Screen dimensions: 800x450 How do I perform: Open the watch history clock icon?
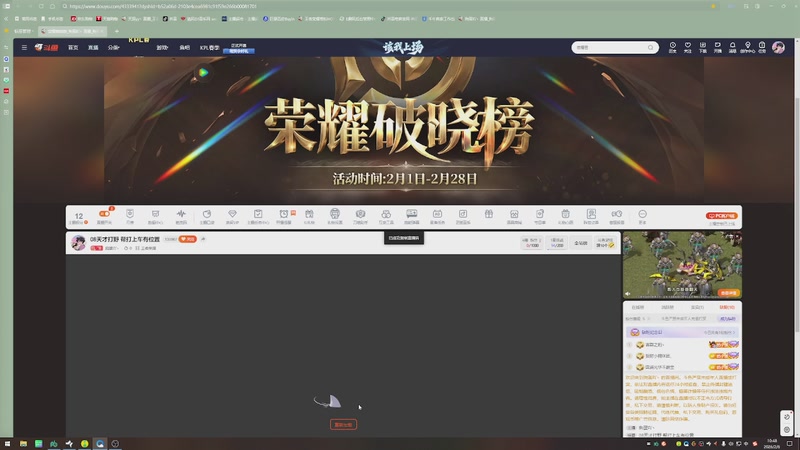(672, 47)
